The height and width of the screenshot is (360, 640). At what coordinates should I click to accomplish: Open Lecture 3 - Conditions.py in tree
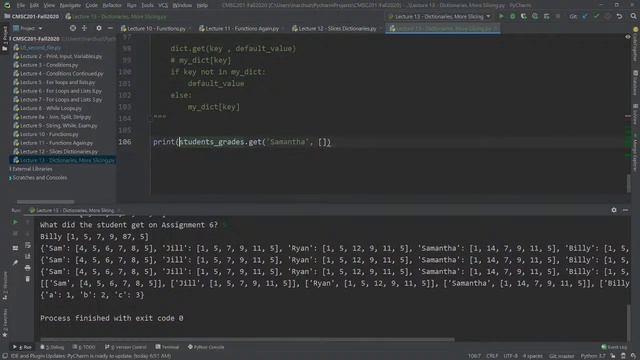point(49,65)
